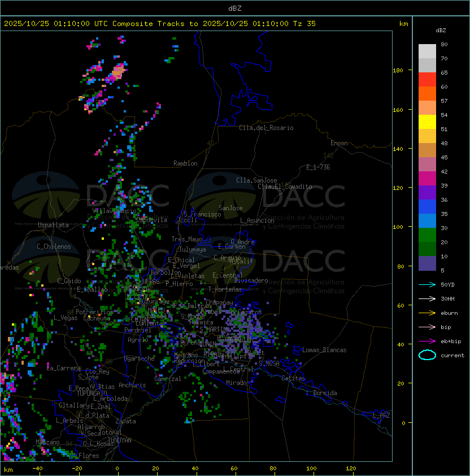Click the '30HM' legend label
This screenshot has height=476, width=470.
click(447, 298)
